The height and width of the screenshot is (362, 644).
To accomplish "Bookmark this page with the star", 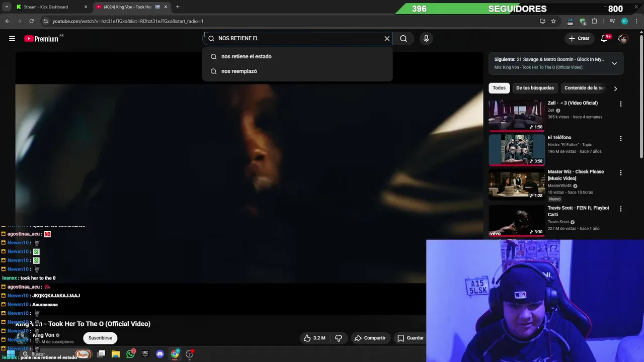I will pos(553,21).
